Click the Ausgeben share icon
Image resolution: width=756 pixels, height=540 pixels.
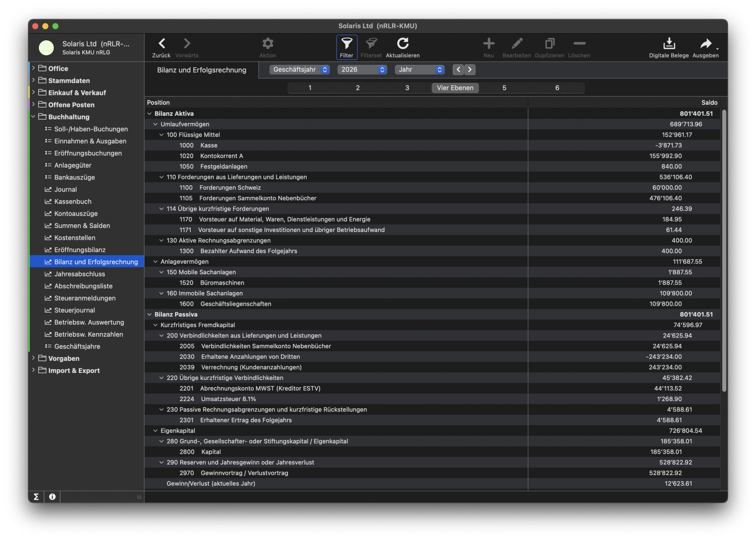click(x=705, y=44)
